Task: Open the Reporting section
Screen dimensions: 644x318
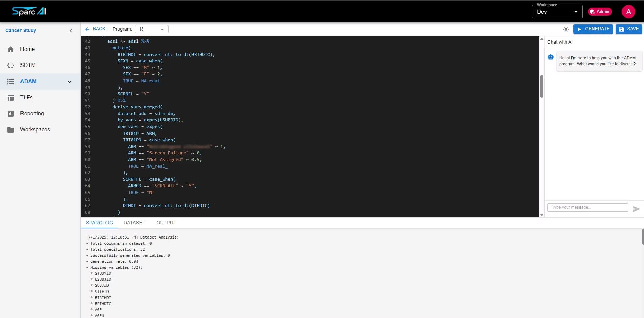Action: click(x=32, y=113)
